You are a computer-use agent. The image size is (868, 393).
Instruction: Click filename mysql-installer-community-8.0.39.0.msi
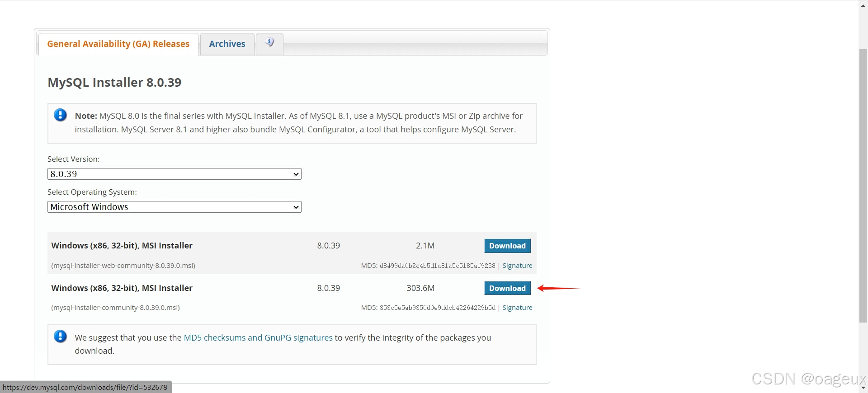pos(116,308)
